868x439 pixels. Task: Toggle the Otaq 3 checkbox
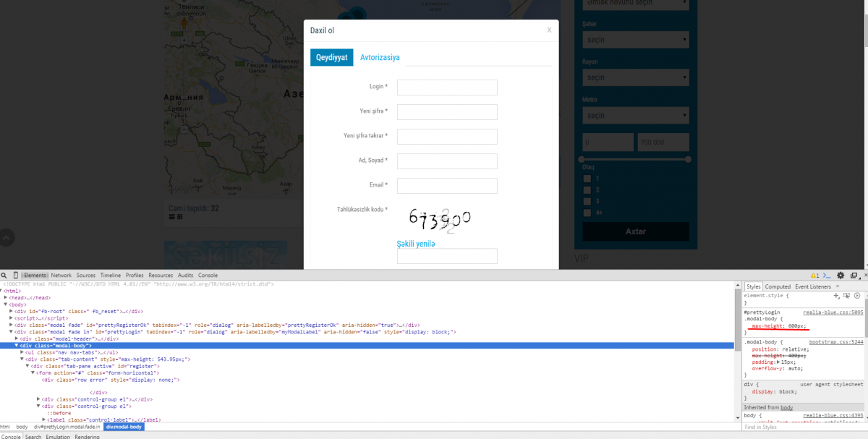coord(587,202)
